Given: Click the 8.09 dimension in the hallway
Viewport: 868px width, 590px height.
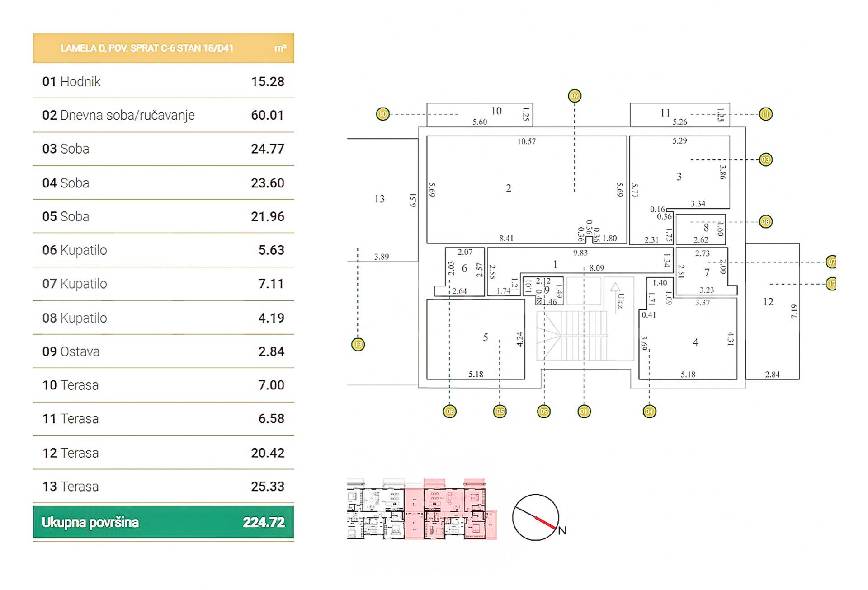Looking at the screenshot, I should 597,268.
